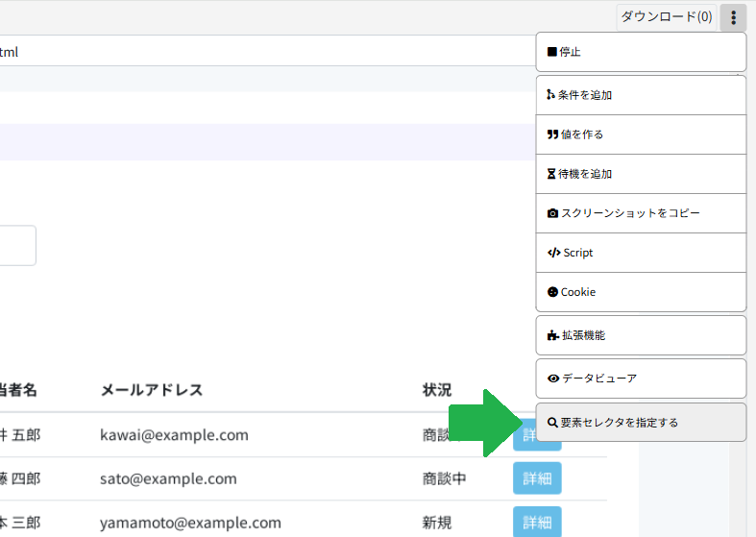Click 詳細 button for yamamoto@example.com row

coord(537,522)
